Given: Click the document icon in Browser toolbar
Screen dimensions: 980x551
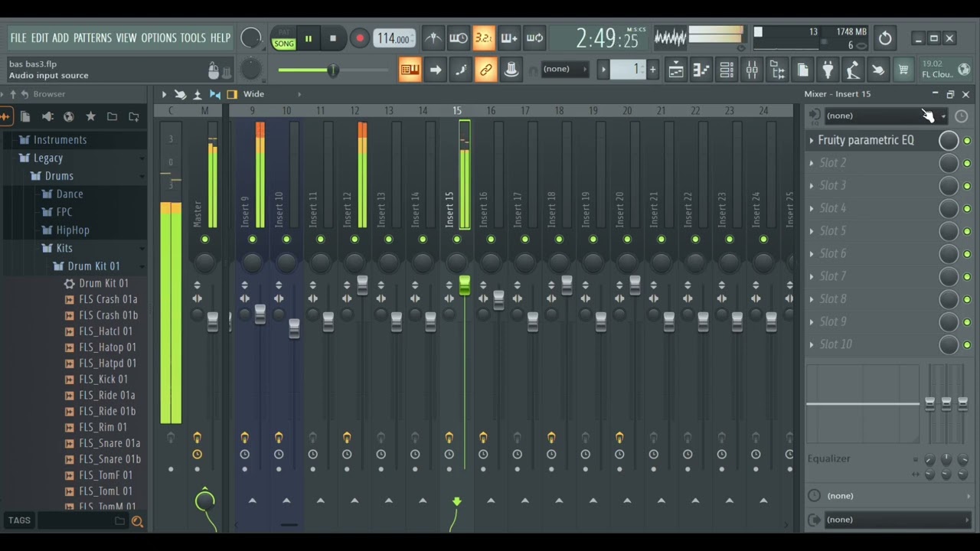Looking at the screenshot, I should pyautogui.click(x=25, y=116).
